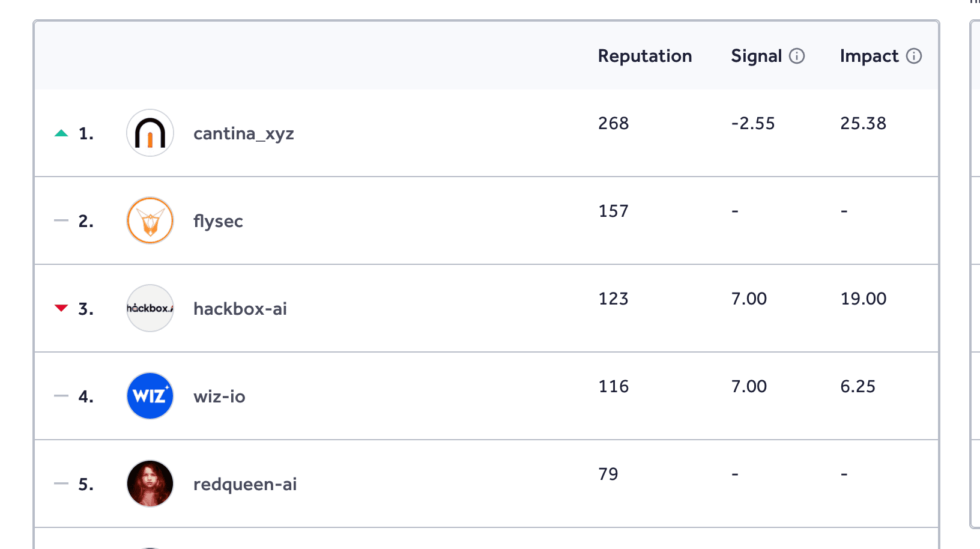Image resolution: width=980 pixels, height=549 pixels.
Task: Click the Signal info tooltip icon
Action: click(797, 56)
